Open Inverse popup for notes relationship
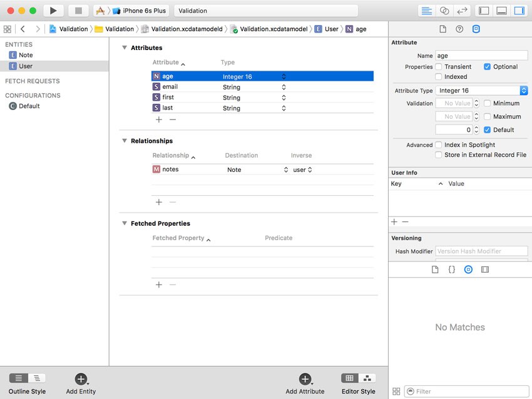The width and height of the screenshot is (532, 399). click(310, 170)
